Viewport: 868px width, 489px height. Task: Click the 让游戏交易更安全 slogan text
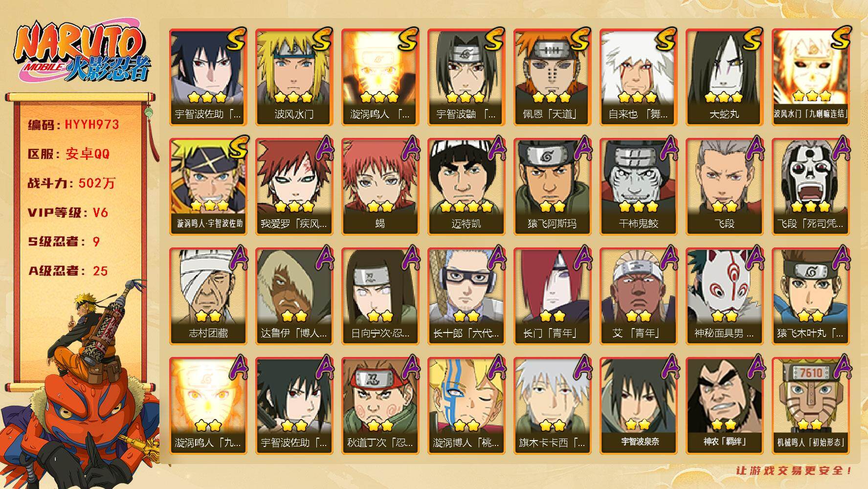(794, 471)
